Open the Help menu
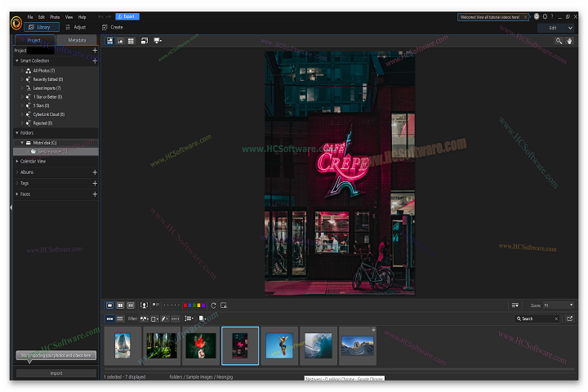This screenshot has height=392, width=588. coord(82,17)
